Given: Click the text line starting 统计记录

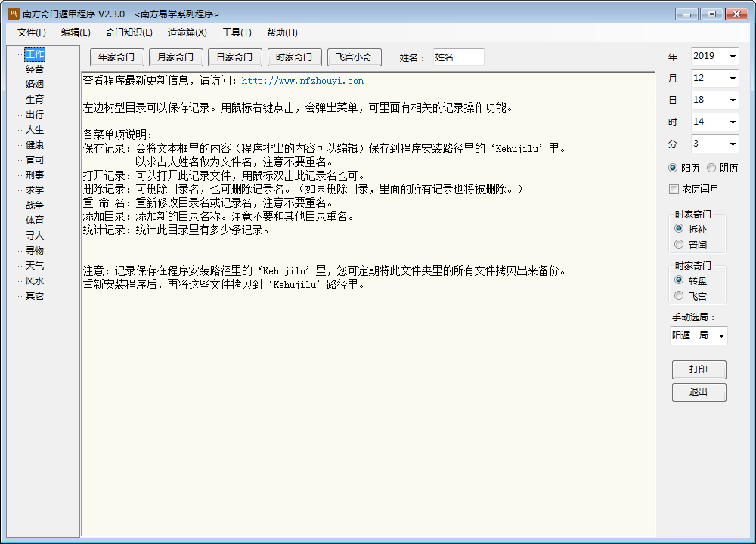Looking at the screenshot, I should tap(176, 230).
